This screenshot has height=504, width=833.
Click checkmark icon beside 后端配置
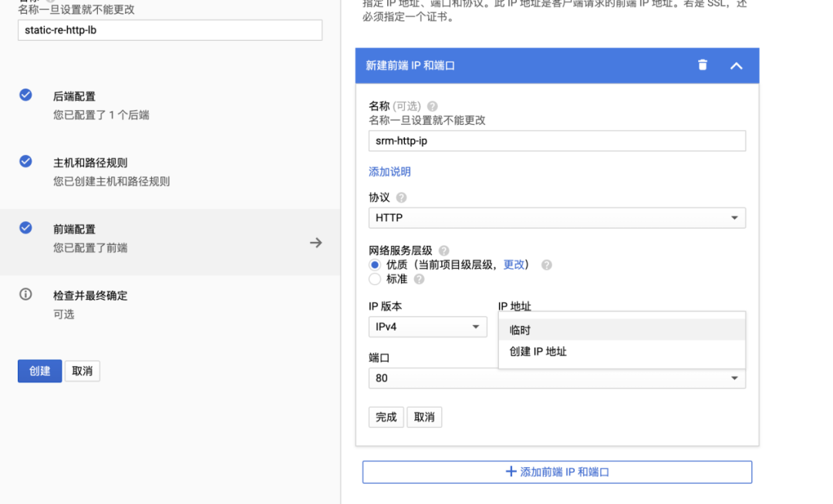[25, 95]
